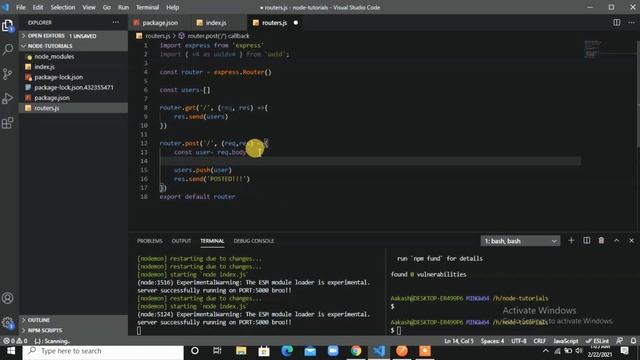The image size is (640, 360).
Task: Click the JavaScript language mode status item
Action: click(x=565, y=341)
